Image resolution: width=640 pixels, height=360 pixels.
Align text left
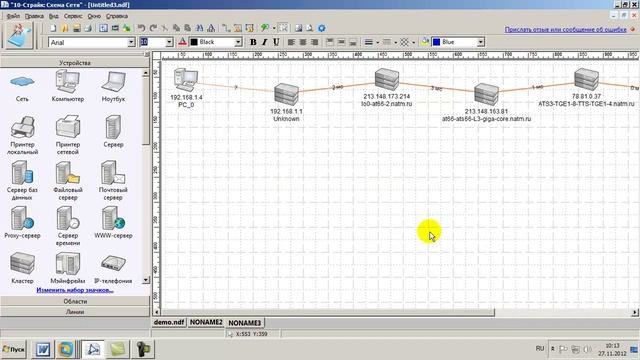291,42
